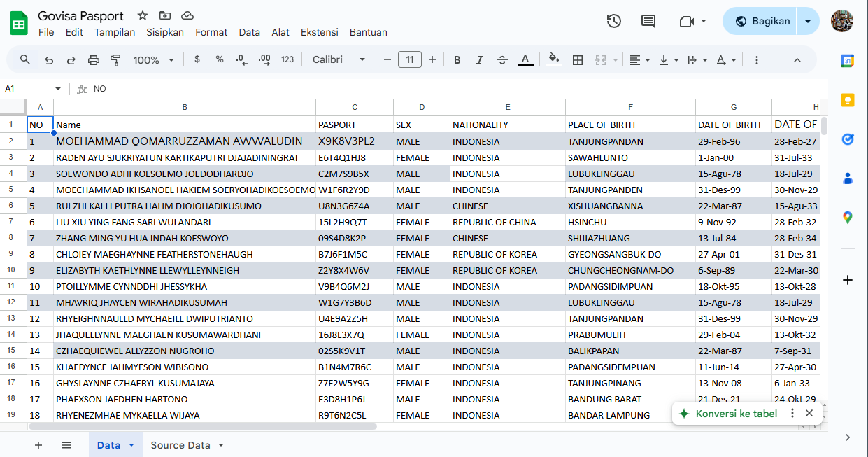The height and width of the screenshot is (457, 868).
Task: Open the borders tool
Action: pos(578,60)
